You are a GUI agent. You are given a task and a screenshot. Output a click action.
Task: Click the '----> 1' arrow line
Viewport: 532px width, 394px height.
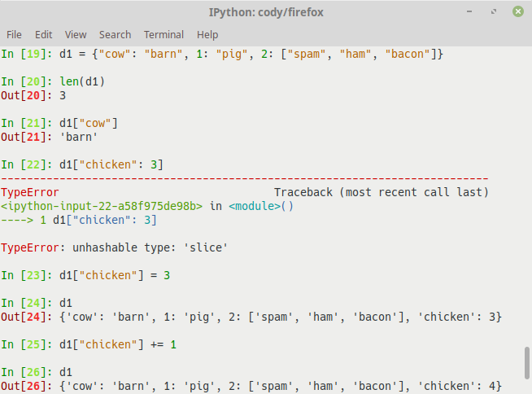(x=79, y=220)
